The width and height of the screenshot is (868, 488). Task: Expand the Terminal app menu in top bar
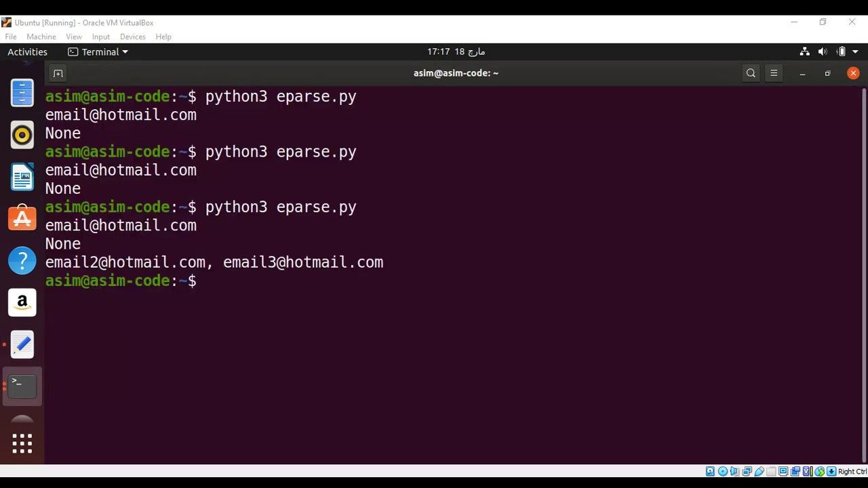pyautogui.click(x=98, y=52)
